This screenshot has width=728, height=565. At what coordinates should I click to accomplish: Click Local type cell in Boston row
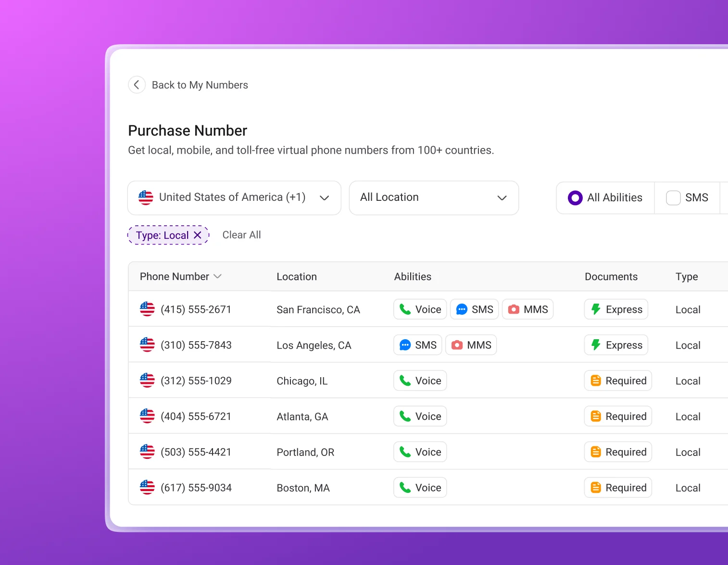click(688, 488)
